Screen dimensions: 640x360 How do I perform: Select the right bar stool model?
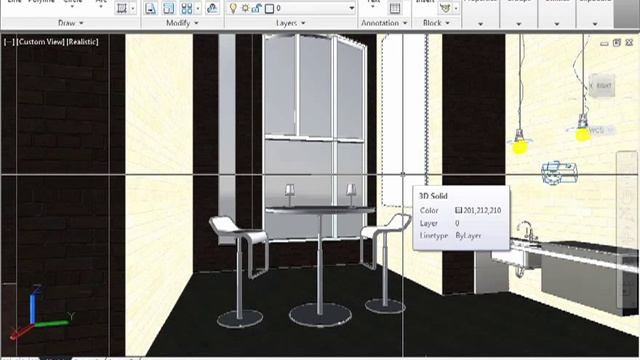[x=385, y=264]
